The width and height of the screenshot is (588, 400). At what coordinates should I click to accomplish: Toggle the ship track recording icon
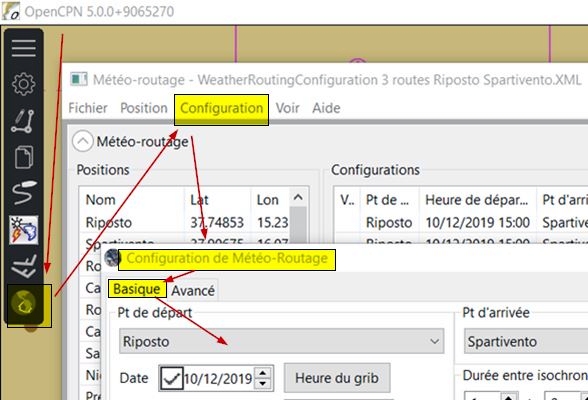coord(24,192)
